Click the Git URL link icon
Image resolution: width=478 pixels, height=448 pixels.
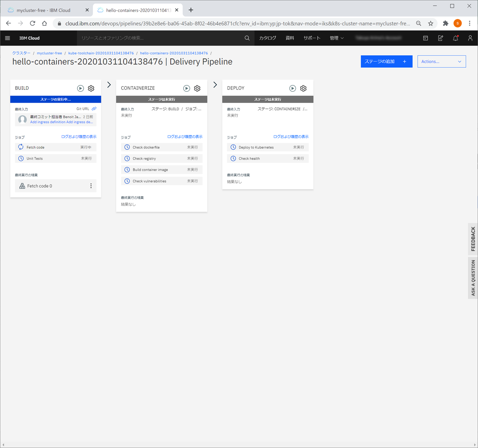point(94,109)
